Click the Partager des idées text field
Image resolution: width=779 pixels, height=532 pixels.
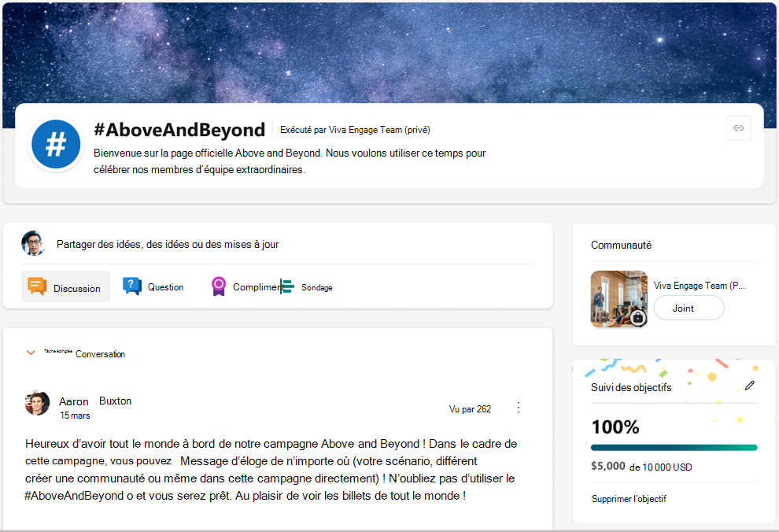168,245
